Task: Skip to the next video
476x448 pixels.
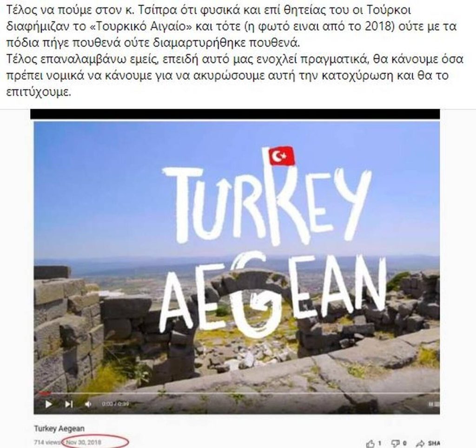Action: pos(69,404)
